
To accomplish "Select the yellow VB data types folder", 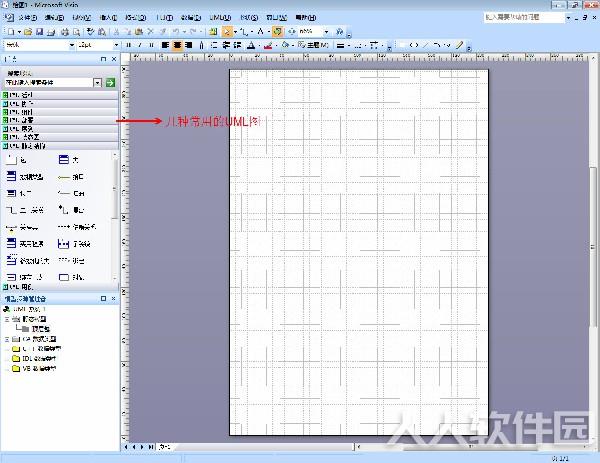I will (x=34, y=368).
